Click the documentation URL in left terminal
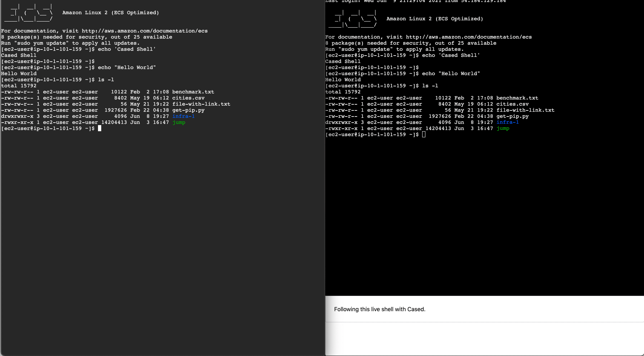 pos(145,31)
